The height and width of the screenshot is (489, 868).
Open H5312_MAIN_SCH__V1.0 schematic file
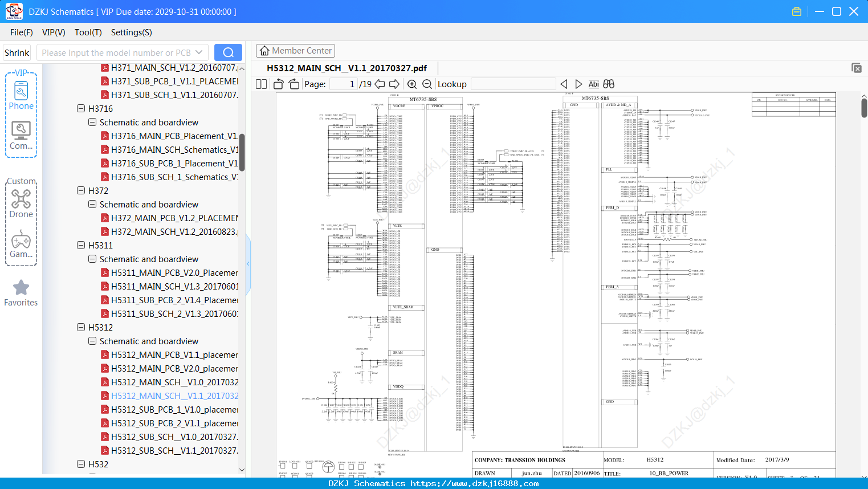[170, 382]
